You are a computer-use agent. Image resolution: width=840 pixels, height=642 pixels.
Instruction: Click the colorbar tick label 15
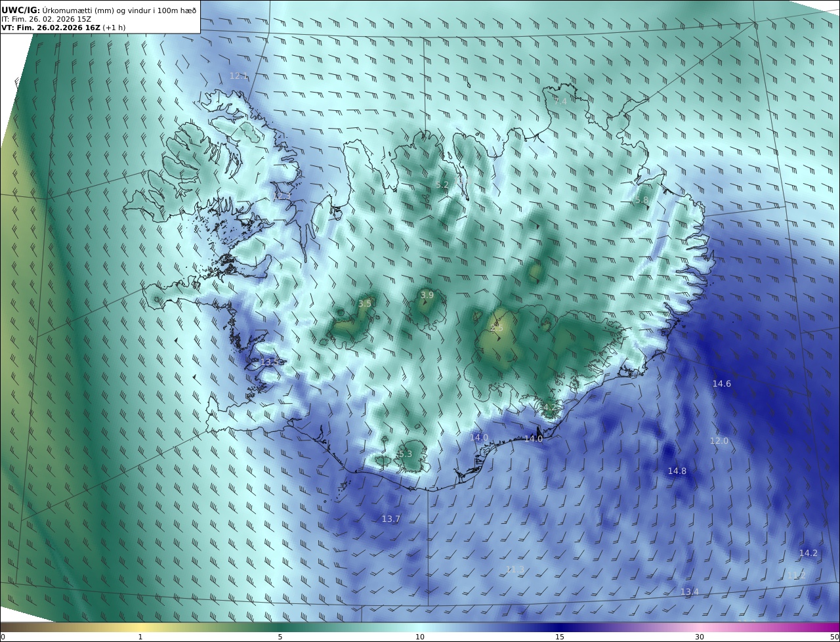[x=560, y=637]
